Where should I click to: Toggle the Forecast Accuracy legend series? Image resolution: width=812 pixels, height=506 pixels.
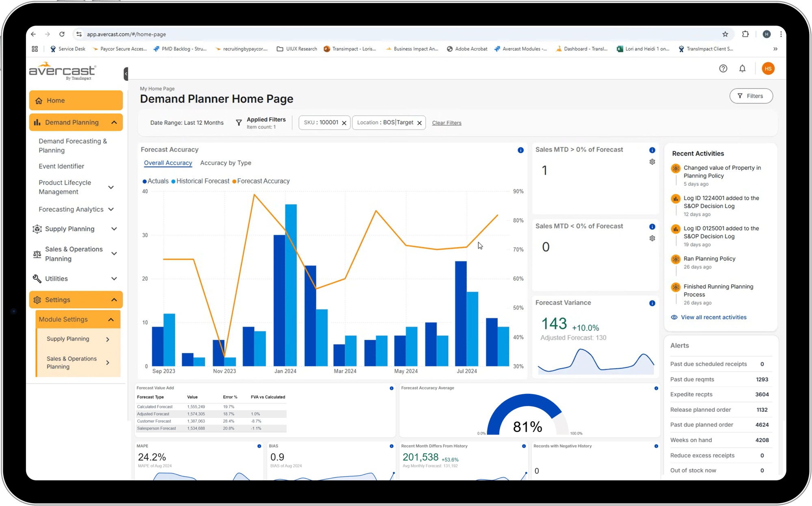point(261,181)
